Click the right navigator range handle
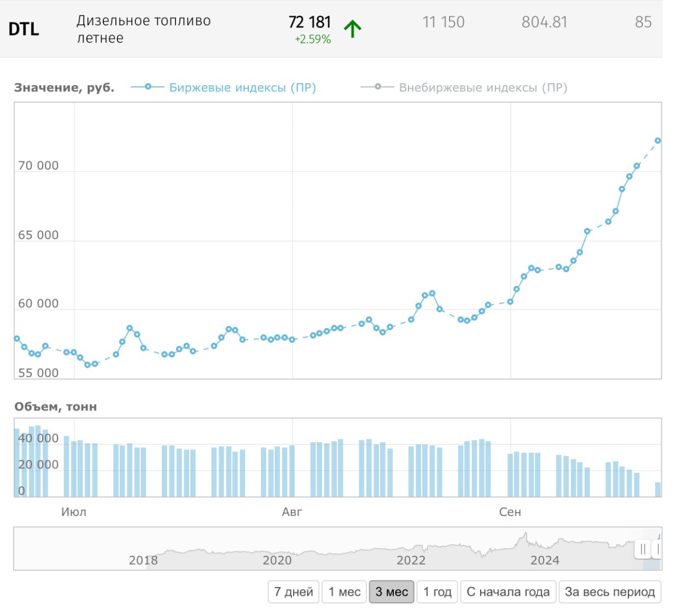 (x=658, y=549)
